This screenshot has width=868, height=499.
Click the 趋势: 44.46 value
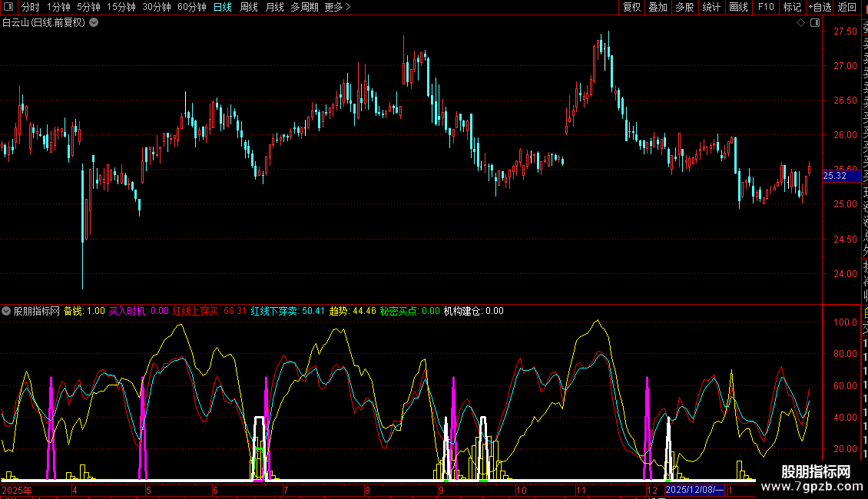tap(353, 312)
